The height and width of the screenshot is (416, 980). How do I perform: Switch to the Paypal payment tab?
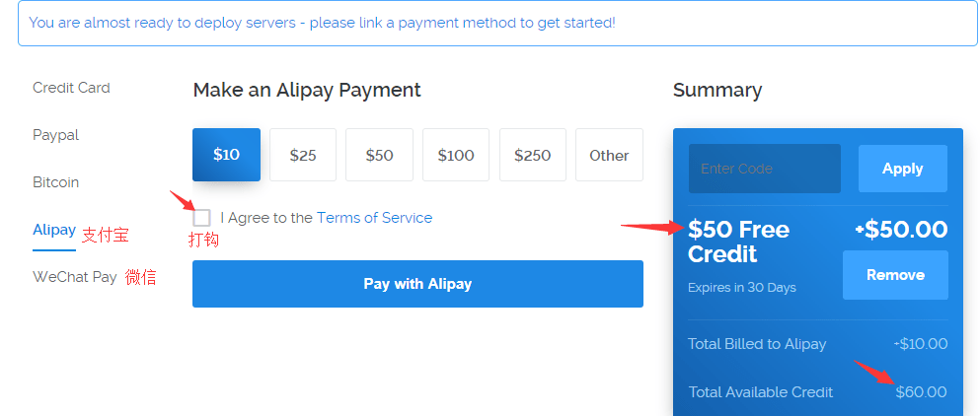pos(55,135)
